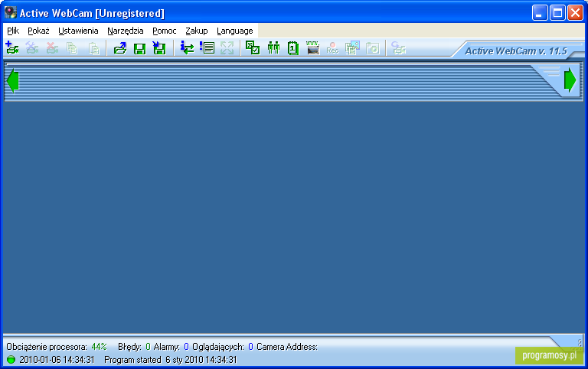Open the Pokaż menu
588x369 pixels.
38,31
